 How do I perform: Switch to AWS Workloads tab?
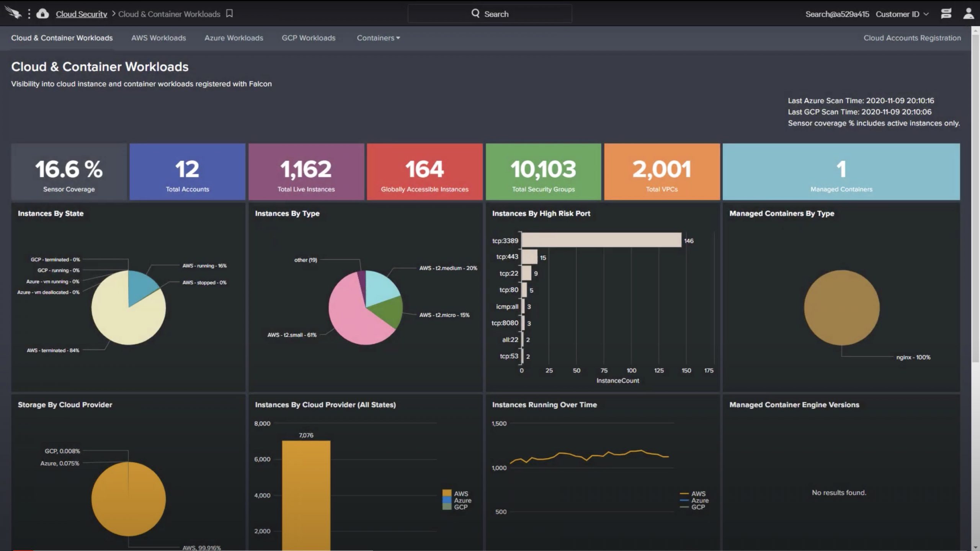click(x=158, y=38)
